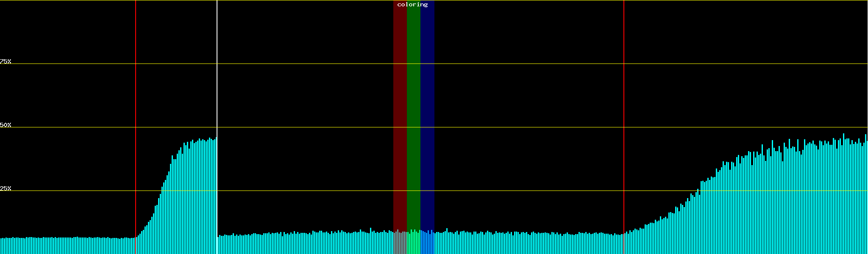This screenshot has width=868, height=254.
Task: Click the 75% axis label
Action: [x=6, y=61]
